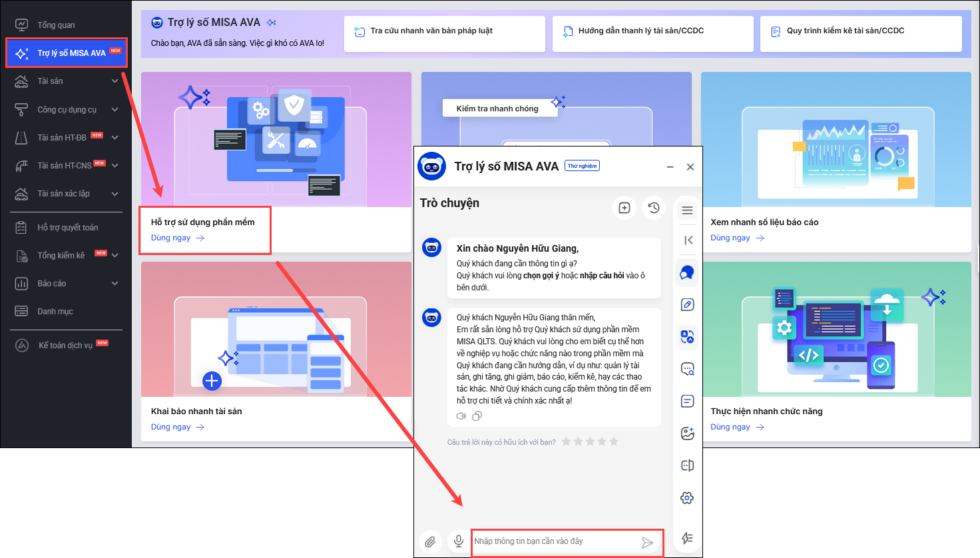980x558 pixels.
Task: Expand the Tài sản menu chevron
Action: [x=115, y=81]
